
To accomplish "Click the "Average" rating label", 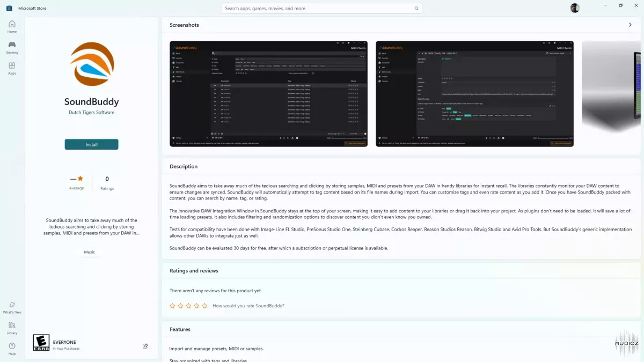I will [76, 188].
